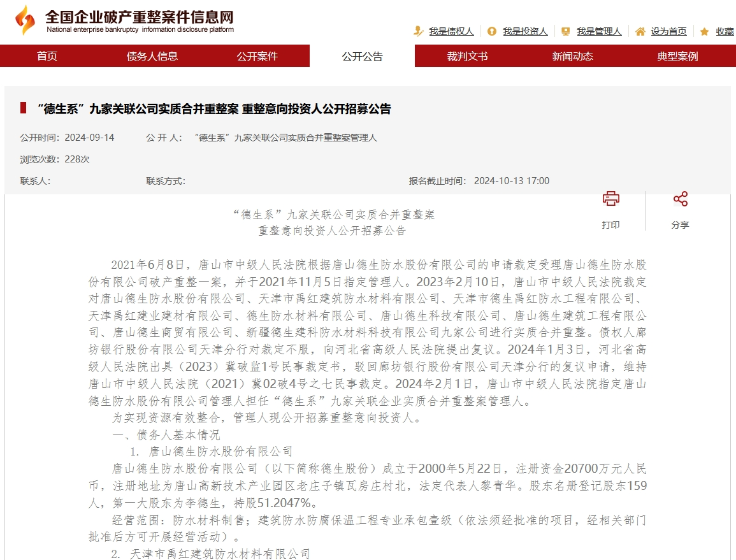Viewport: 736px width, 560px height.
Task: Click the red marker beside the announcement title
Action: click(23, 108)
